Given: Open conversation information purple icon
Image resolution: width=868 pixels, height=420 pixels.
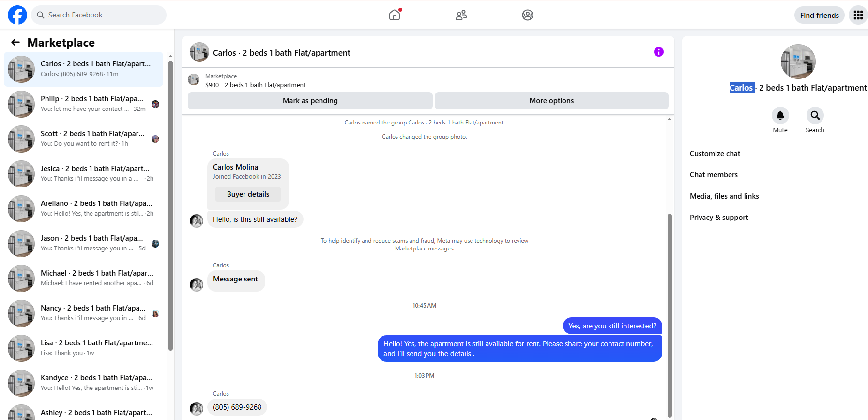Looking at the screenshot, I should (x=659, y=52).
